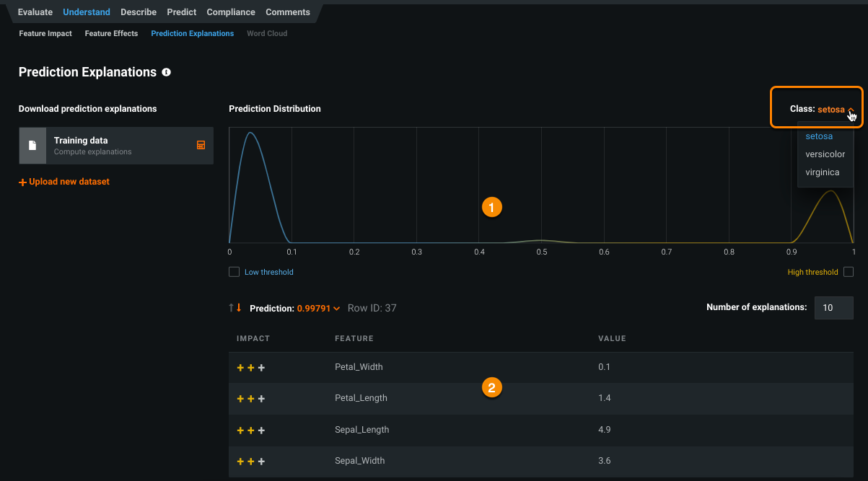Screen dimensions: 868x481
Task: Click the plus icon for Upload new dataset
Action: point(22,182)
